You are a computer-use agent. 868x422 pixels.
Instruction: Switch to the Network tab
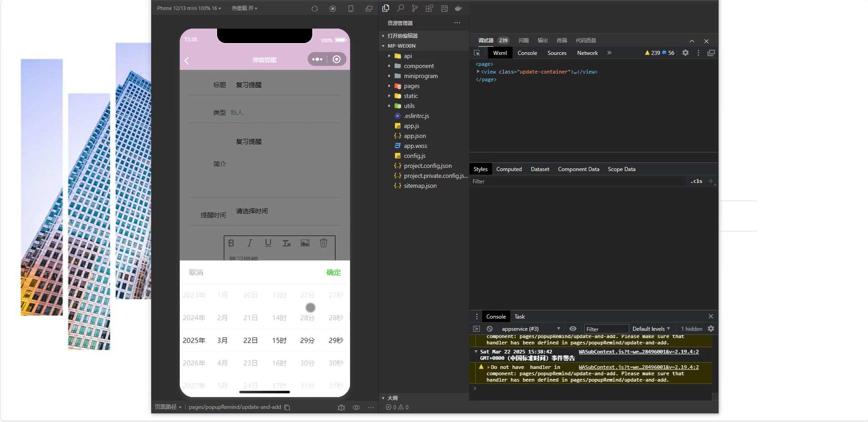click(x=587, y=53)
